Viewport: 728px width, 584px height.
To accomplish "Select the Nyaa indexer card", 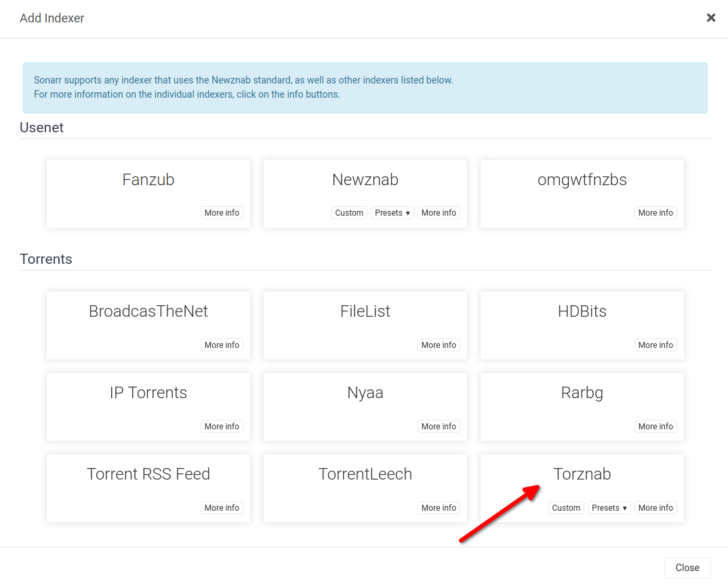I will coord(365,406).
